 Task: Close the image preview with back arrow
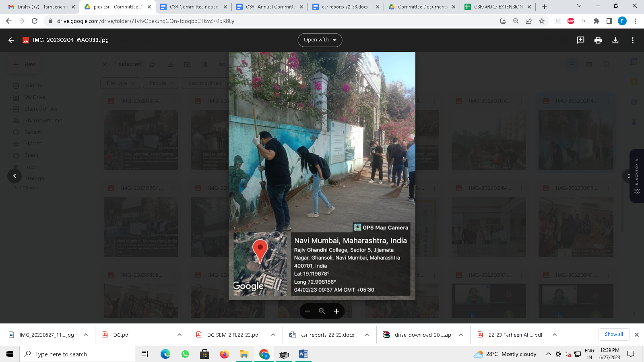tap(11, 40)
